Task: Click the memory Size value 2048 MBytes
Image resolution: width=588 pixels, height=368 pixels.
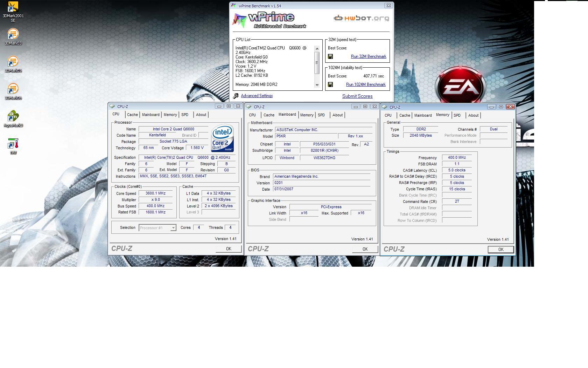Action: coord(421,136)
